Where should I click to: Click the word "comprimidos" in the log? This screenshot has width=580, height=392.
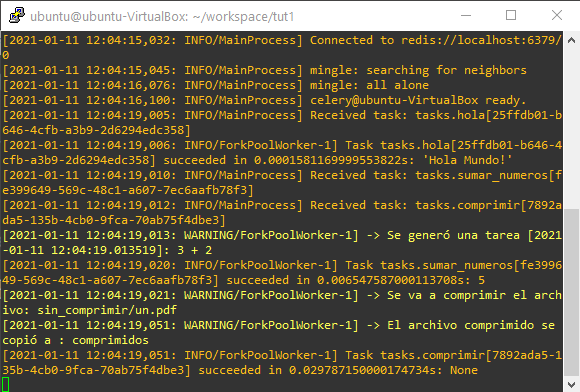[x=110, y=340]
